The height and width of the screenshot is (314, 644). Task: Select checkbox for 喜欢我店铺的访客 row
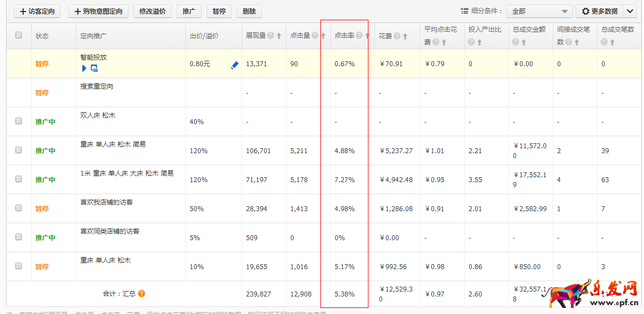coord(19,208)
